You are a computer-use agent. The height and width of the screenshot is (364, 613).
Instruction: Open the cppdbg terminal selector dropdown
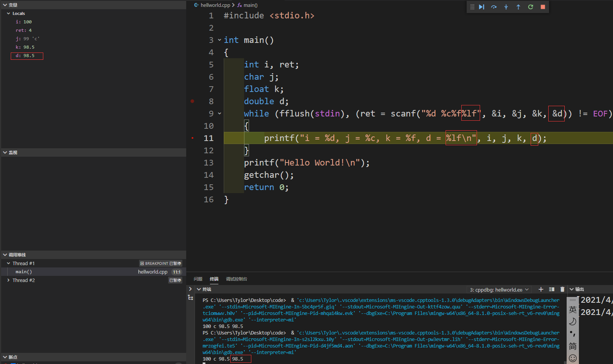(499, 290)
